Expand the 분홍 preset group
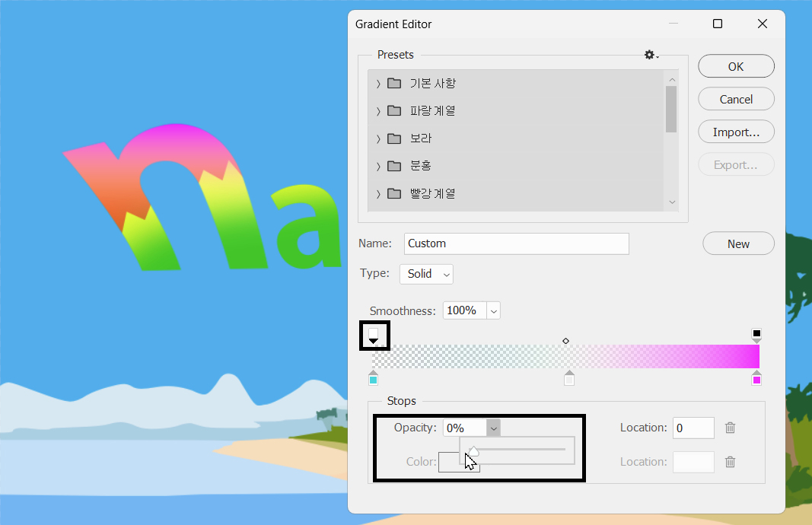Viewport: 812px width, 525px height. click(378, 166)
